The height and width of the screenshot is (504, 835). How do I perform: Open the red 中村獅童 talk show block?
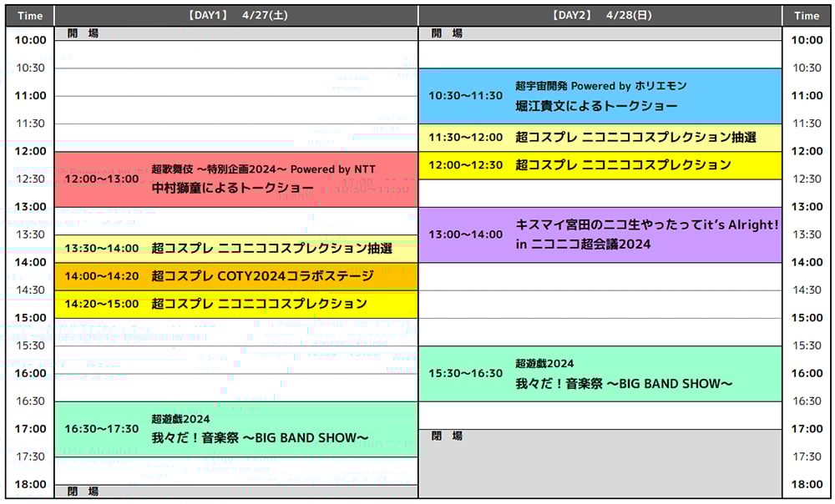[x=235, y=179]
